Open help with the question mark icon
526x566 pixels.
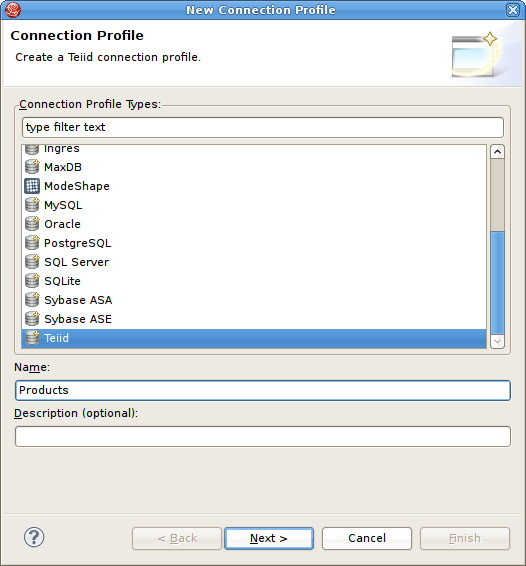(34, 537)
